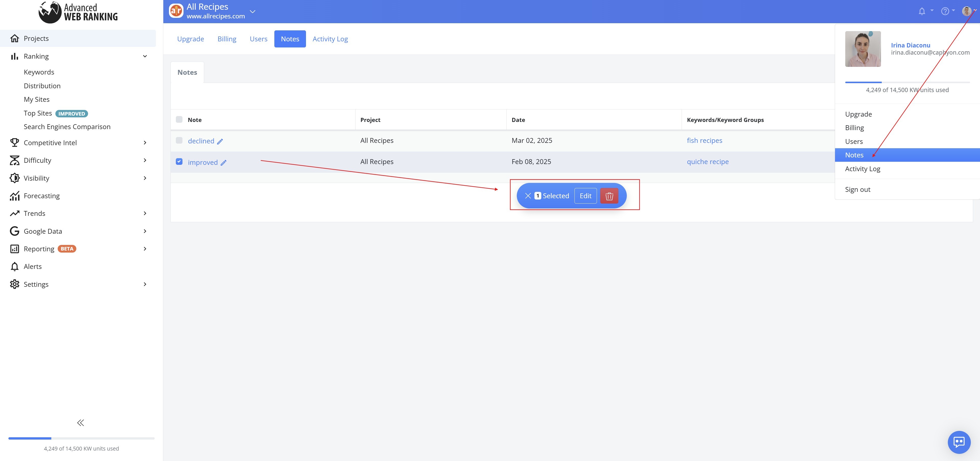Image resolution: width=980 pixels, height=461 pixels.
Task: Open the live chat bubble icon
Action: [x=959, y=442]
